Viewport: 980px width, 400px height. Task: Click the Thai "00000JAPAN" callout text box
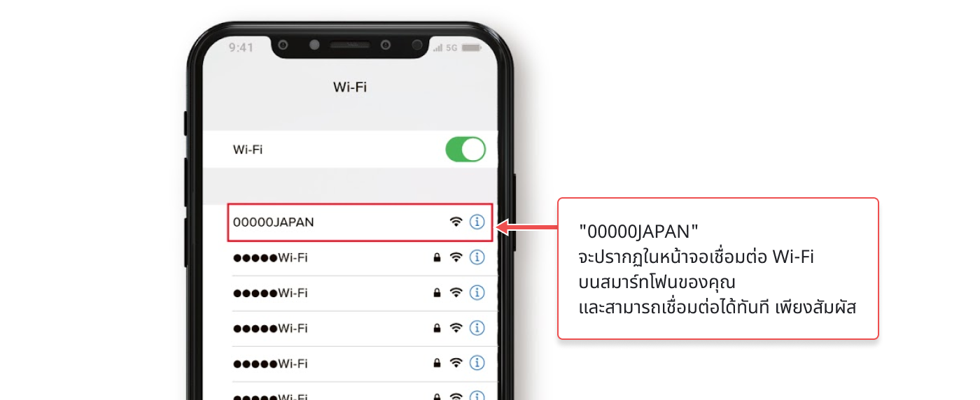[717, 269]
